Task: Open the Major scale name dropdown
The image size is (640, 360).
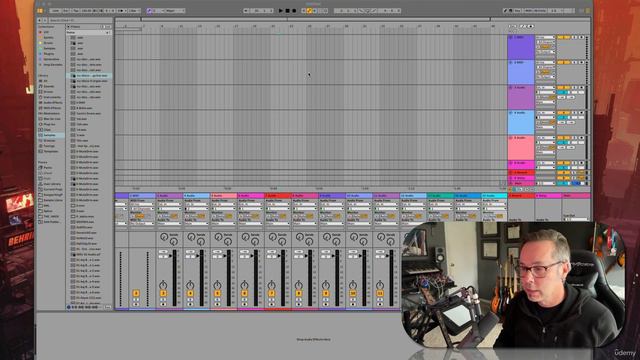Action: [x=175, y=11]
